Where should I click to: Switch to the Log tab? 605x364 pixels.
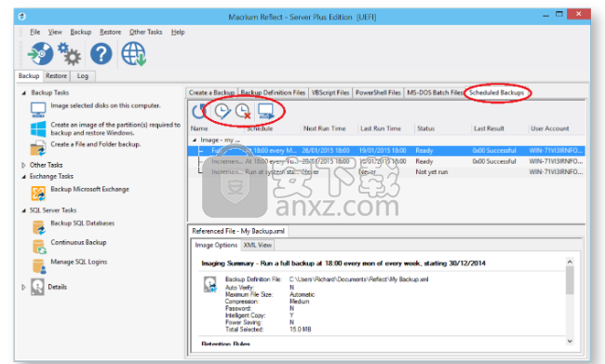pyautogui.click(x=83, y=76)
